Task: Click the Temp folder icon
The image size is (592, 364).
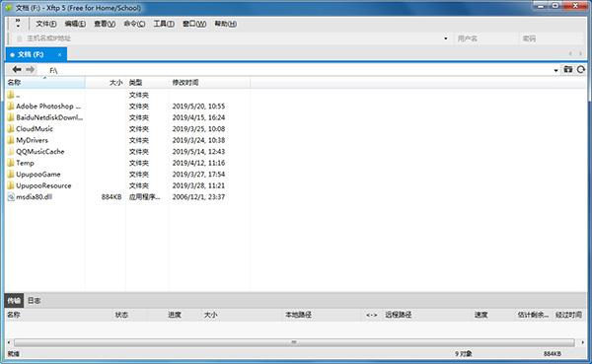Action: click(11, 163)
